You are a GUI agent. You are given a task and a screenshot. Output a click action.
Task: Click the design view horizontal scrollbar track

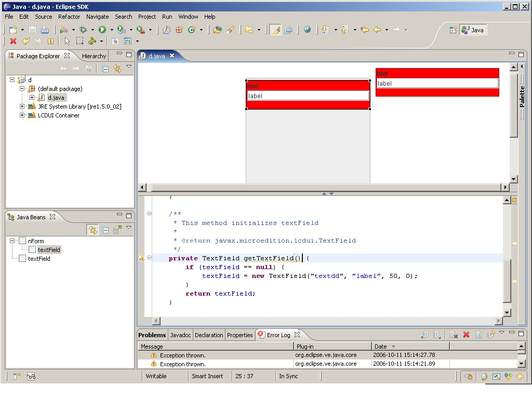[322, 187]
